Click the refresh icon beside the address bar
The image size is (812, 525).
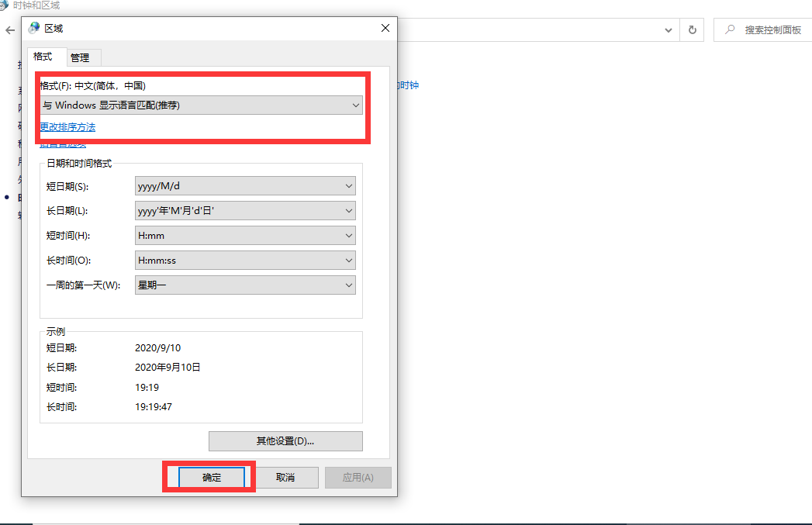tap(692, 29)
